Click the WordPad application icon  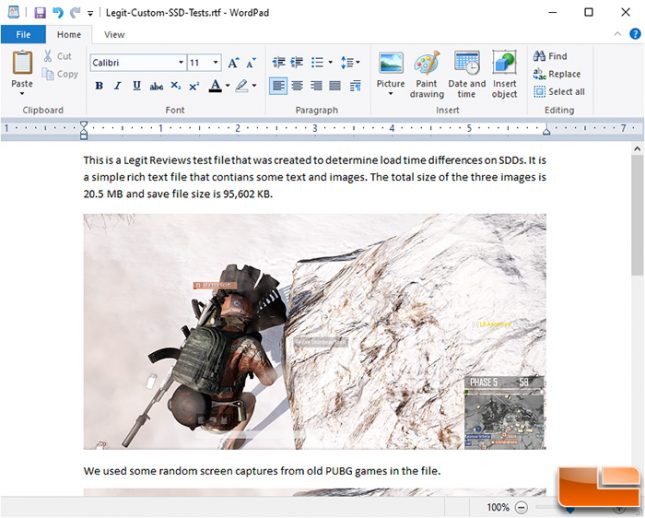click(14, 12)
